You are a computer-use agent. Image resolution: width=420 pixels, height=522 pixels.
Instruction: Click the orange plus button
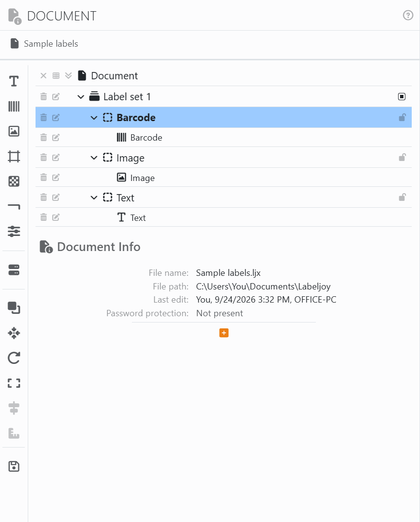pos(224,333)
